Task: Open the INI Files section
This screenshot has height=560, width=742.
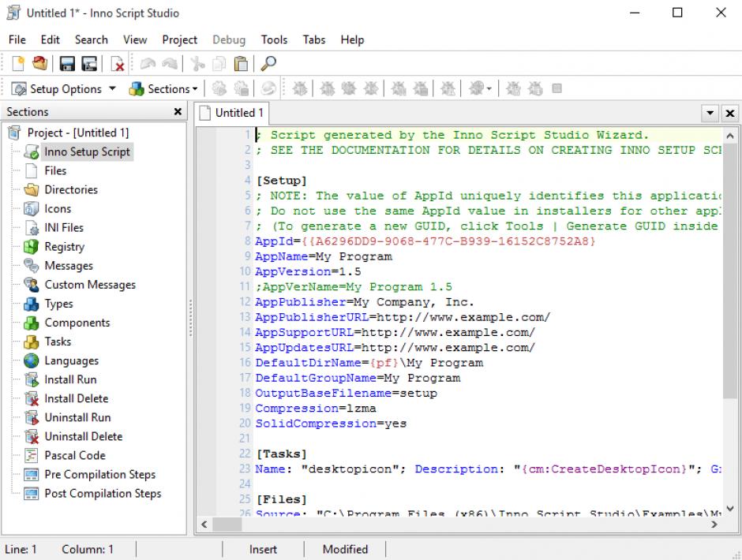Action: click(64, 227)
